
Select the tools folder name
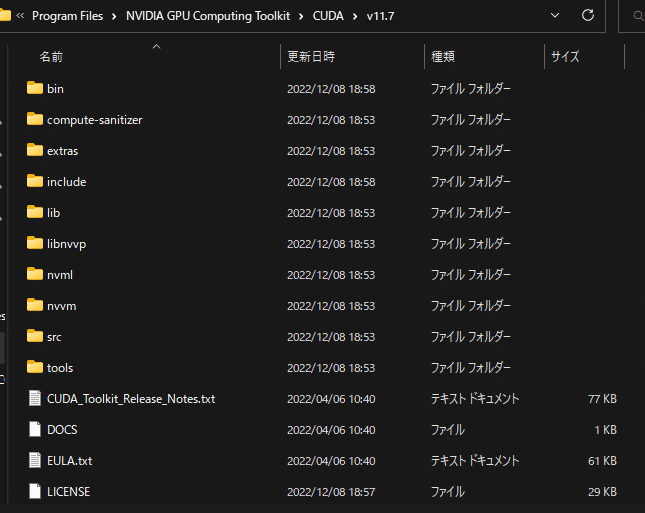click(x=60, y=368)
